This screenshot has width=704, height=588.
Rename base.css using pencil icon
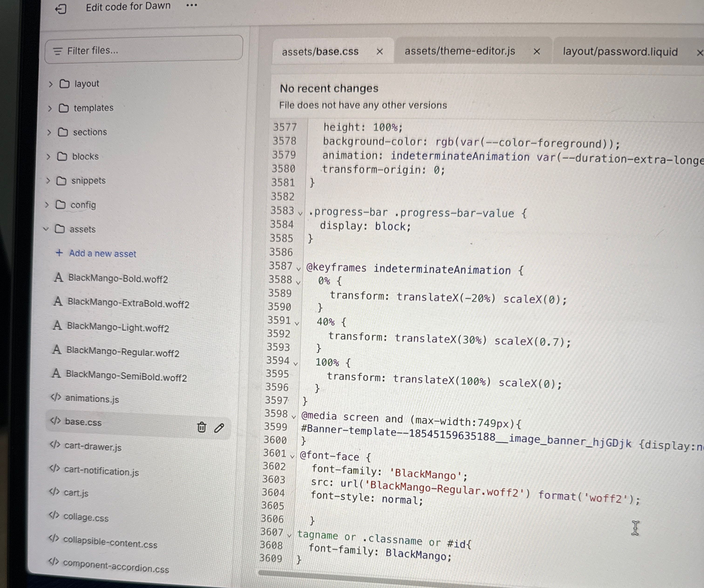tap(219, 428)
